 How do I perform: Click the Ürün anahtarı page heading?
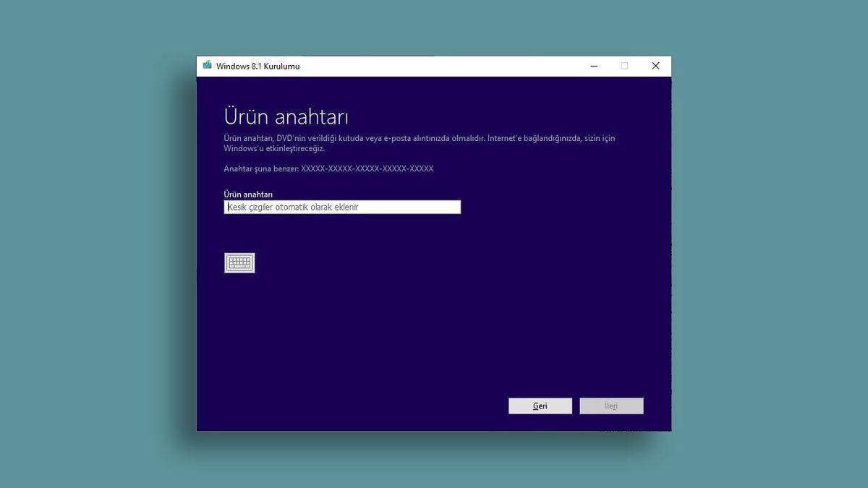tap(286, 116)
